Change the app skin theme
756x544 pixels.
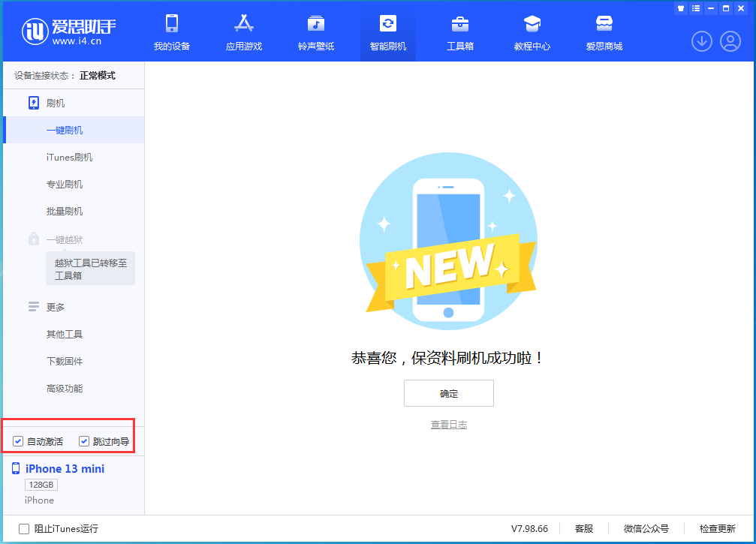pos(680,8)
